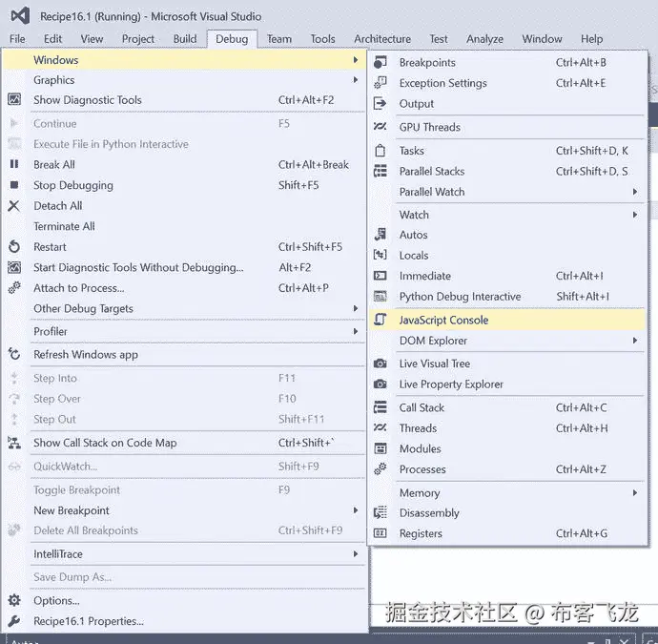Viewport: 658px width, 644px height.
Task: Click the Parallel Stacks icon
Action: point(380,171)
